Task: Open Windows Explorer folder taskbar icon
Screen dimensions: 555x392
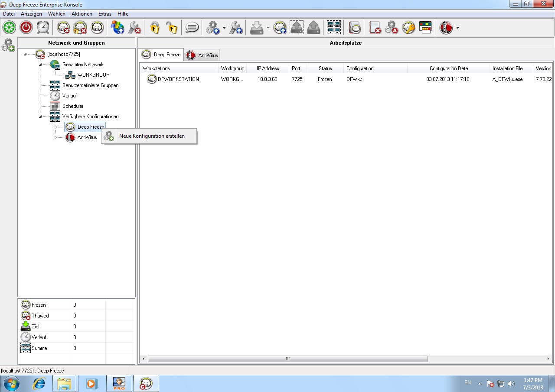Action: coord(65,383)
